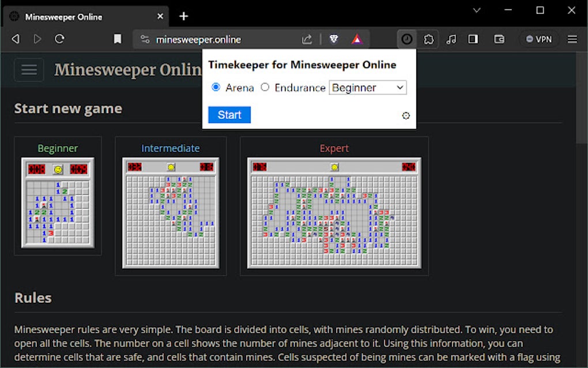The height and width of the screenshot is (368, 588).
Task: Select the Endurance radio button
Action: coord(265,87)
